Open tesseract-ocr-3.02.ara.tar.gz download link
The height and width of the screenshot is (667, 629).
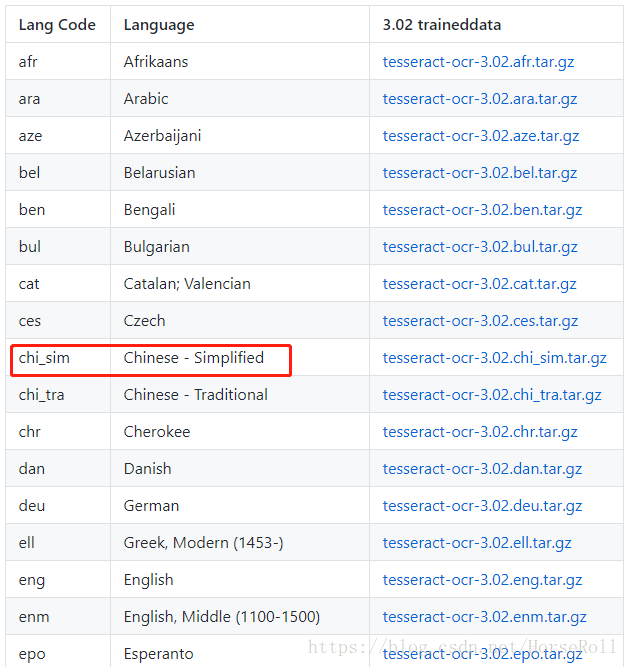pos(480,99)
